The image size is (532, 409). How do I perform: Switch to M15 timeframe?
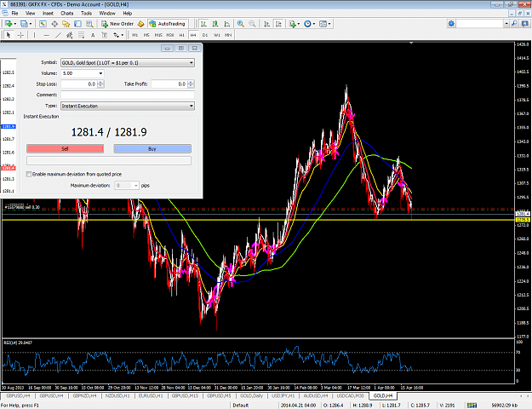[158, 35]
